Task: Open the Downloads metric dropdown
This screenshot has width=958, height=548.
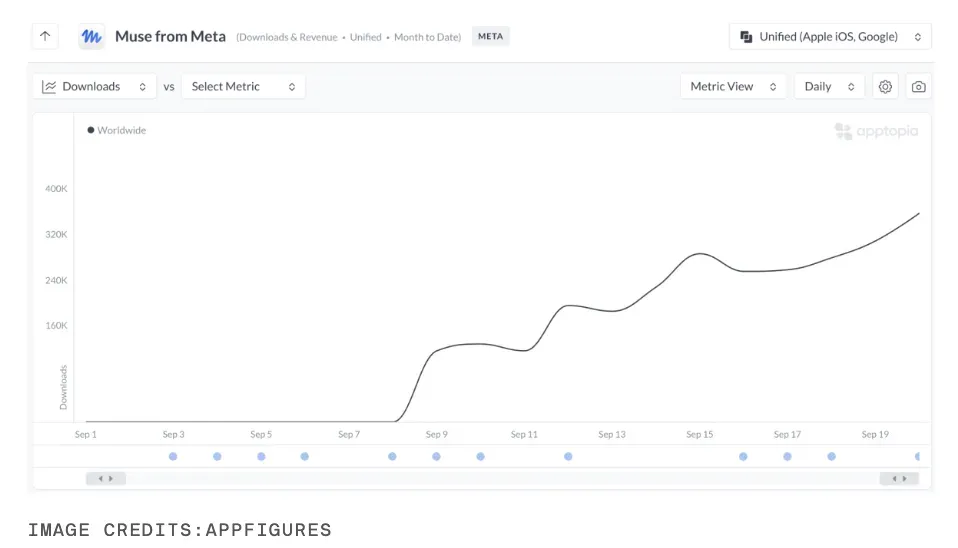Action: coord(95,87)
